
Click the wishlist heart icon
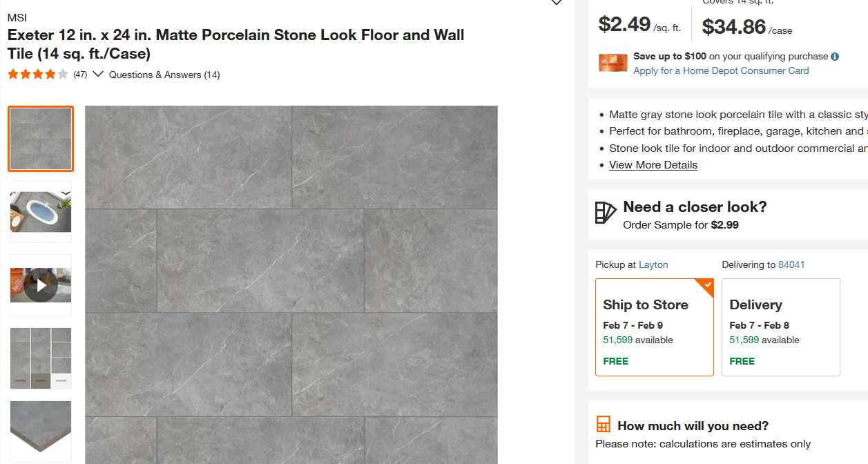(x=557, y=3)
